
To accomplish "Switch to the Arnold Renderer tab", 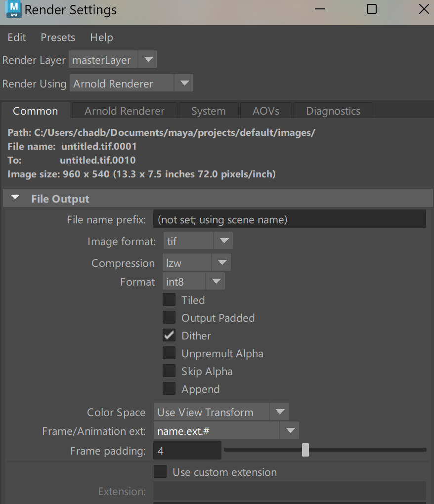I will pyautogui.click(x=124, y=111).
